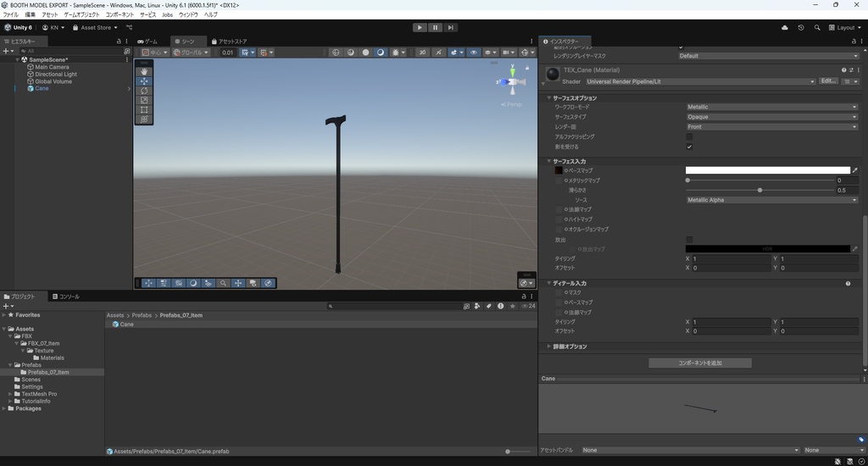868x466 pixels.
Task: Select Directional Light in hierarchy
Action: [x=56, y=75]
